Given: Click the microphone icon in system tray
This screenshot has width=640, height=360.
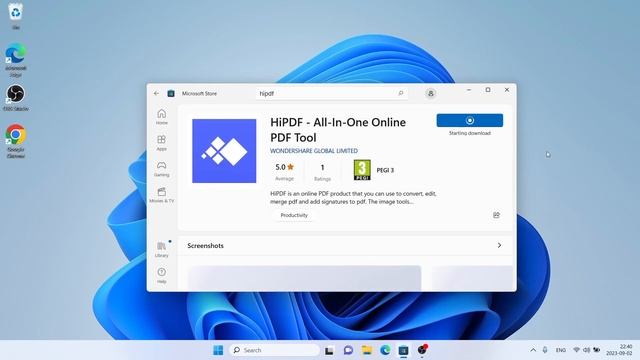Looking at the screenshot, I should coord(545,350).
